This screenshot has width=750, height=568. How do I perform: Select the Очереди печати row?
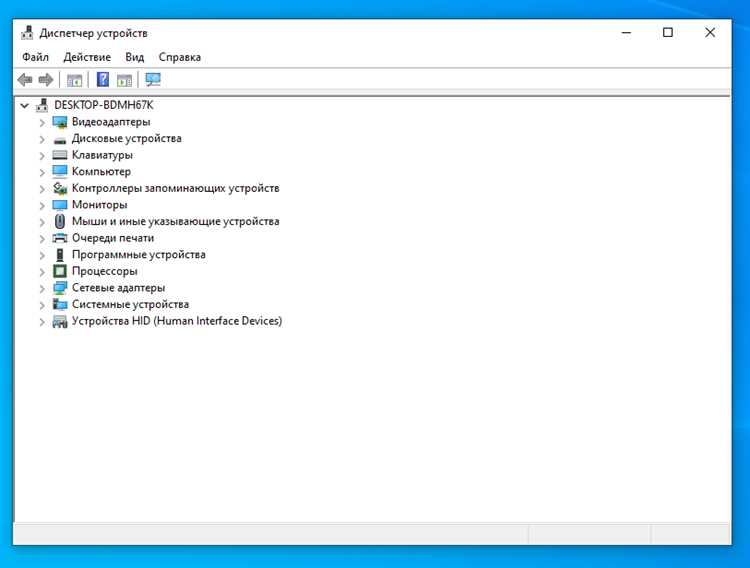click(x=113, y=238)
